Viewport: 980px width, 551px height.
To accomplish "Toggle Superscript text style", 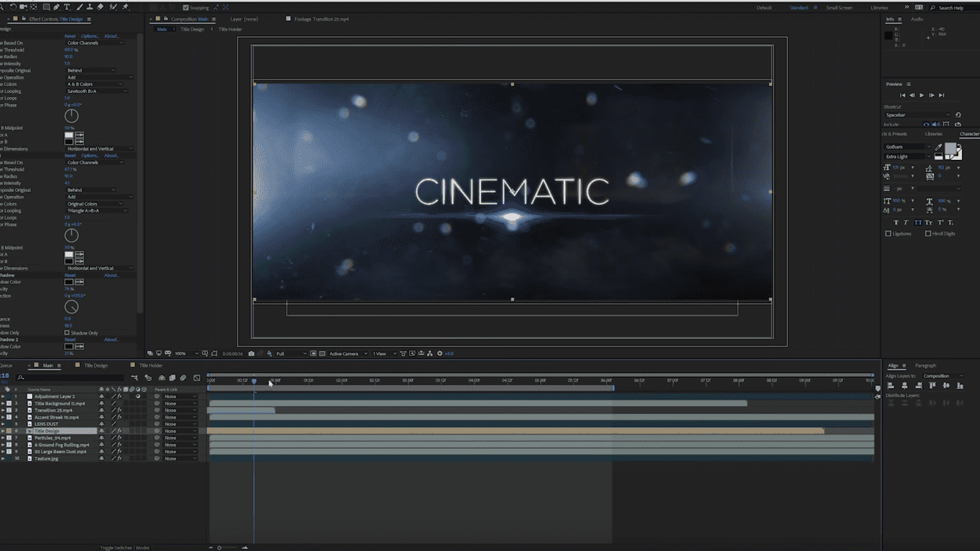I will (x=941, y=223).
